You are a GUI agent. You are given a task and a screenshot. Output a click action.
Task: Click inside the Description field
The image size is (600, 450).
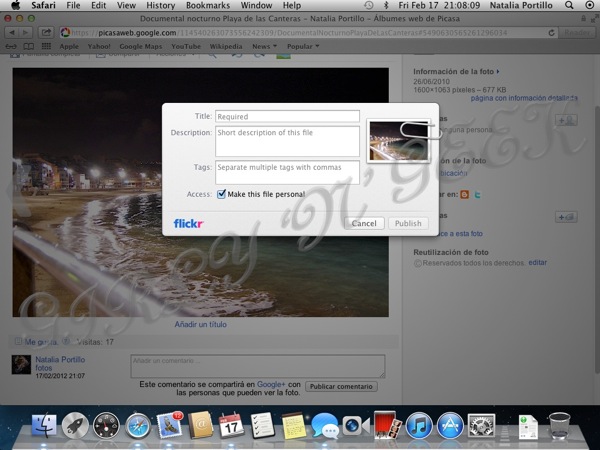287,141
